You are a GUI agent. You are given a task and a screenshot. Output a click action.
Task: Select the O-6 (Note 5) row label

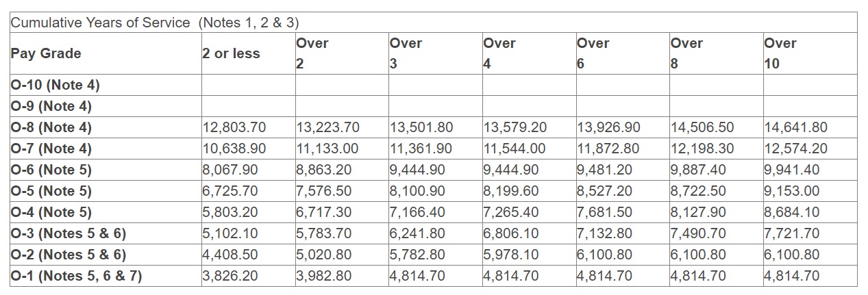[x=51, y=170]
